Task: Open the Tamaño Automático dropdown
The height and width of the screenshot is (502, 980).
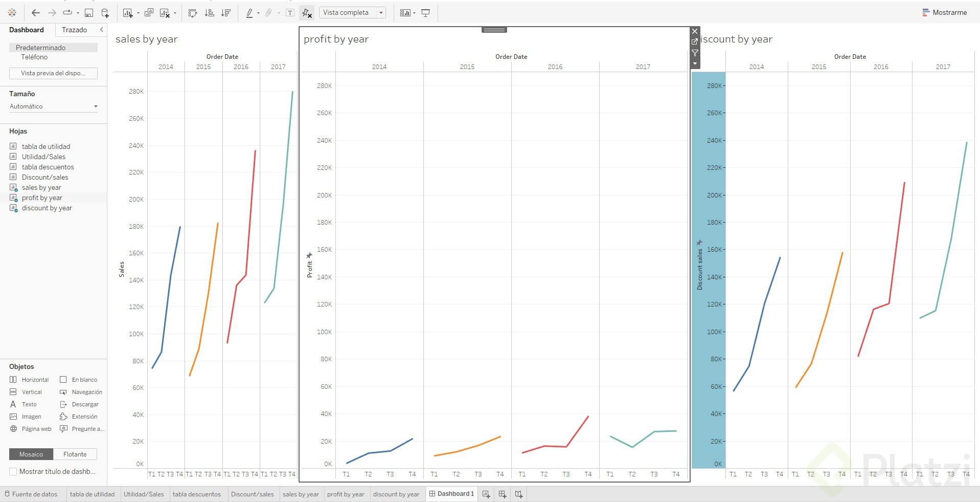Action: coord(53,106)
